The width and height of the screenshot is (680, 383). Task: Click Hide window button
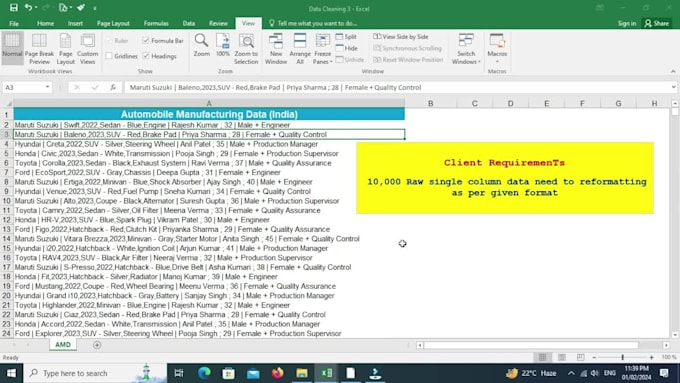[347, 48]
